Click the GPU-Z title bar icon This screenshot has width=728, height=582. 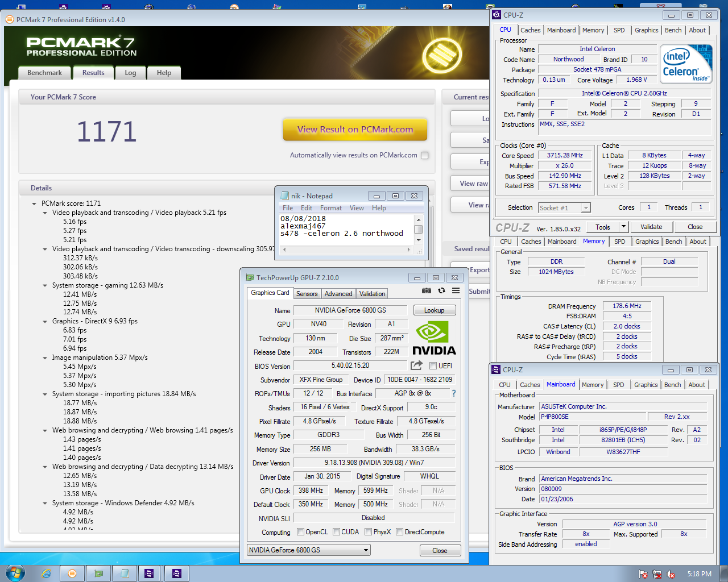[250, 277]
